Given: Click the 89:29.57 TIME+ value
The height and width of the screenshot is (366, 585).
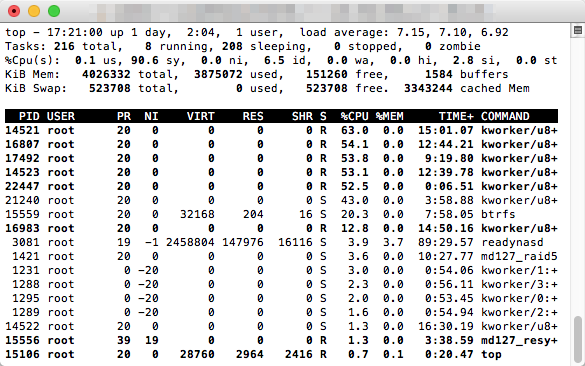Looking at the screenshot, I should pyautogui.click(x=445, y=243).
